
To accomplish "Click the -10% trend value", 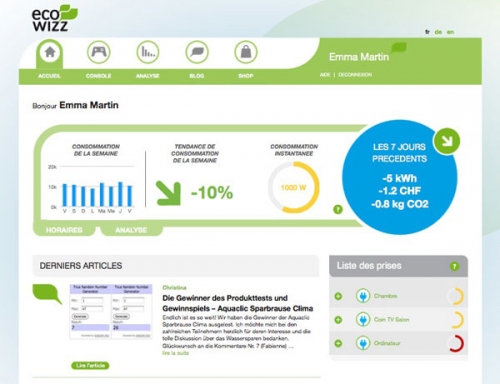I will 212,193.
